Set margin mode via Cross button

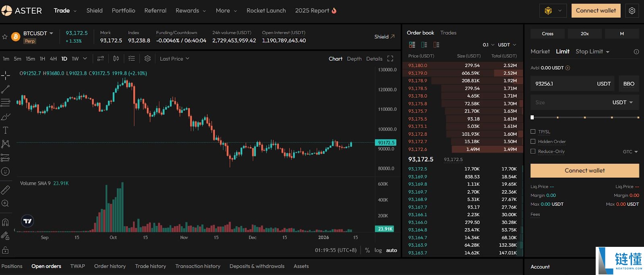click(x=547, y=34)
